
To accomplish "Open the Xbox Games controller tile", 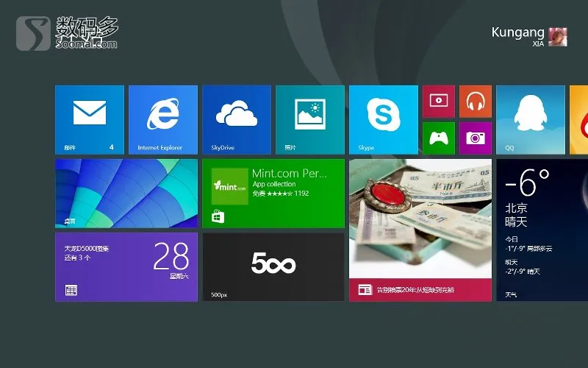I will (438, 138).
